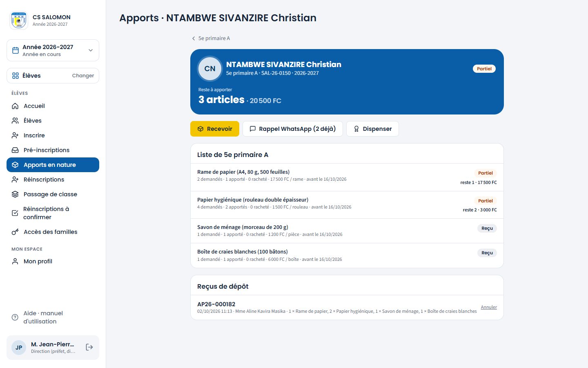Click the box icon on Recevoir button
Image resolution: width=588 pixels, height=368 pixels.
[x=200, y=129]
